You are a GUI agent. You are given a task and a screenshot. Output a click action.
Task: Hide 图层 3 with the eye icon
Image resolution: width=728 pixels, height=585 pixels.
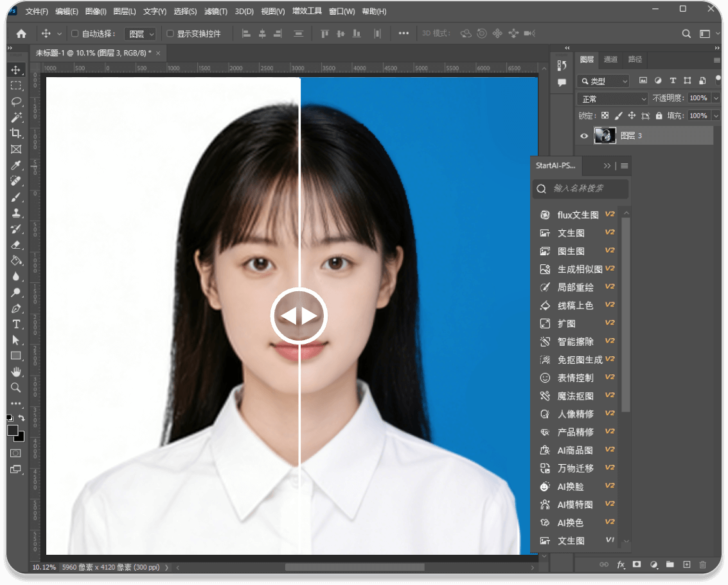[x=584, y=136]
